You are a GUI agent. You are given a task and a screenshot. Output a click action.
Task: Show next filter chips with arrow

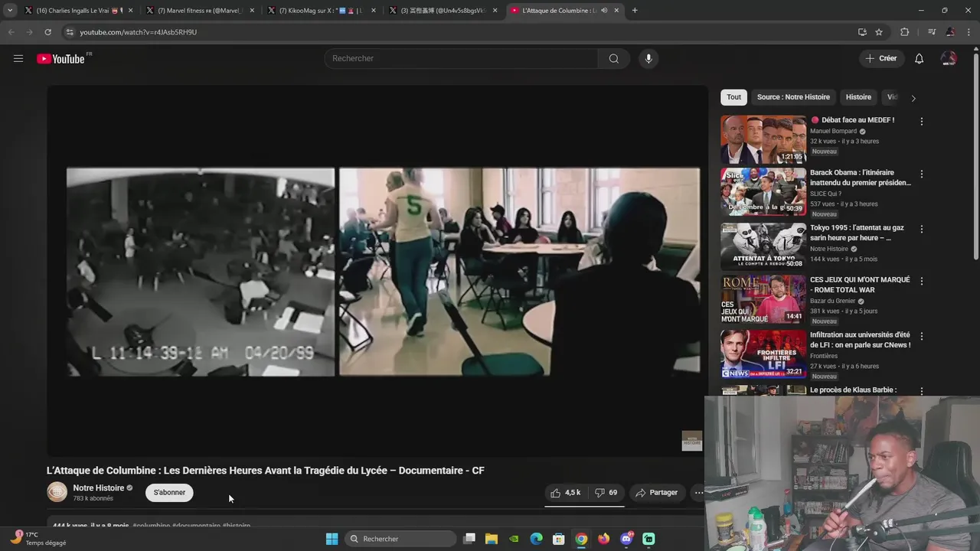tap(913, 98)
